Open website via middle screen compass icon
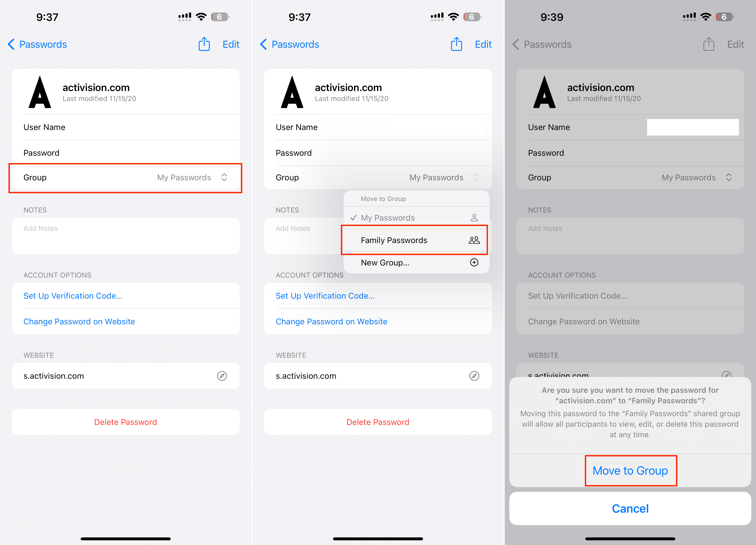Screen dimensions: 756x545 [x=474, y=376]
